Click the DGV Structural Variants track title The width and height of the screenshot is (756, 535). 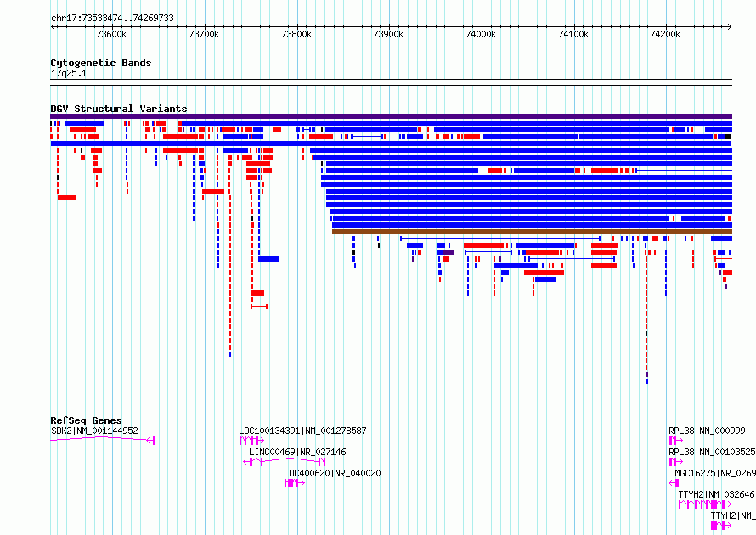(119, 109)
